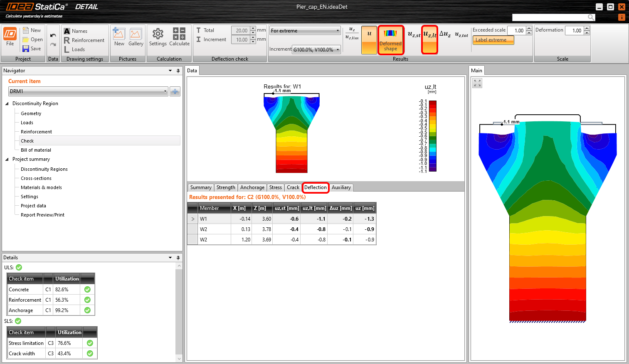Click the uz,lt color legend bar

432,136
